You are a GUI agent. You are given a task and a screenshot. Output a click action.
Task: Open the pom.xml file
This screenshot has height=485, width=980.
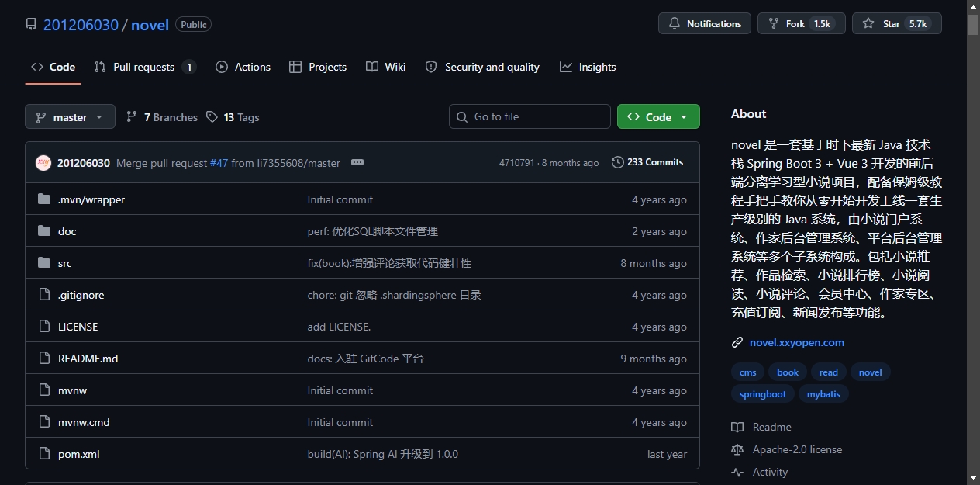coord(79,454)
